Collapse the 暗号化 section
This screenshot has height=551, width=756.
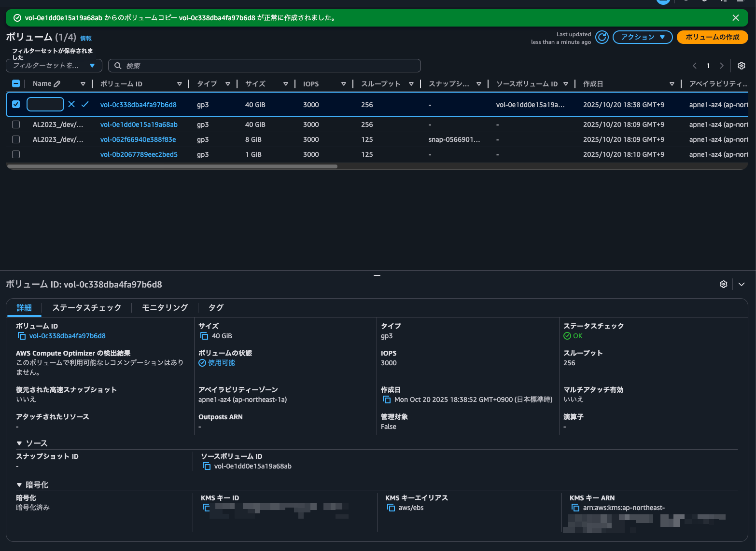click(x=19, y=485)
